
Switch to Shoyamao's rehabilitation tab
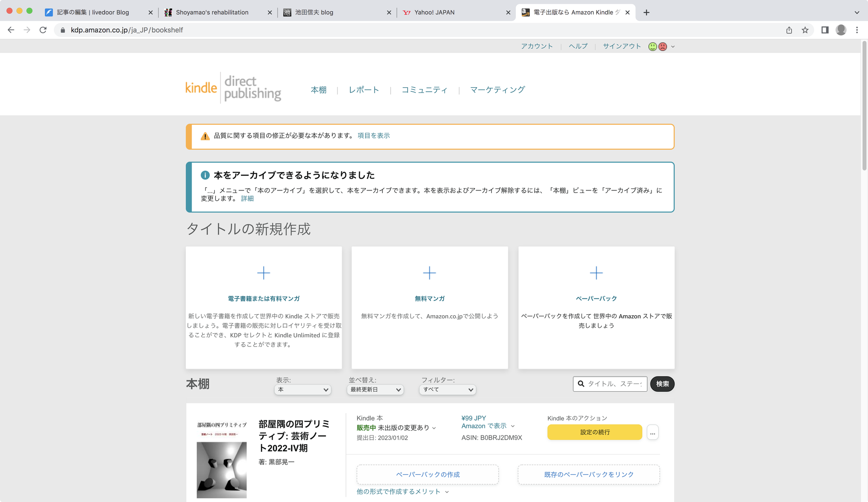click(x=212, y=12)
